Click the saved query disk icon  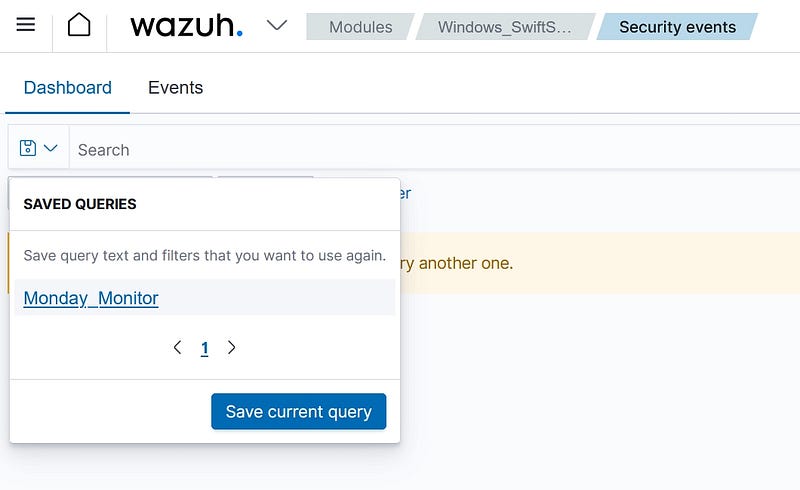point(28,149)
